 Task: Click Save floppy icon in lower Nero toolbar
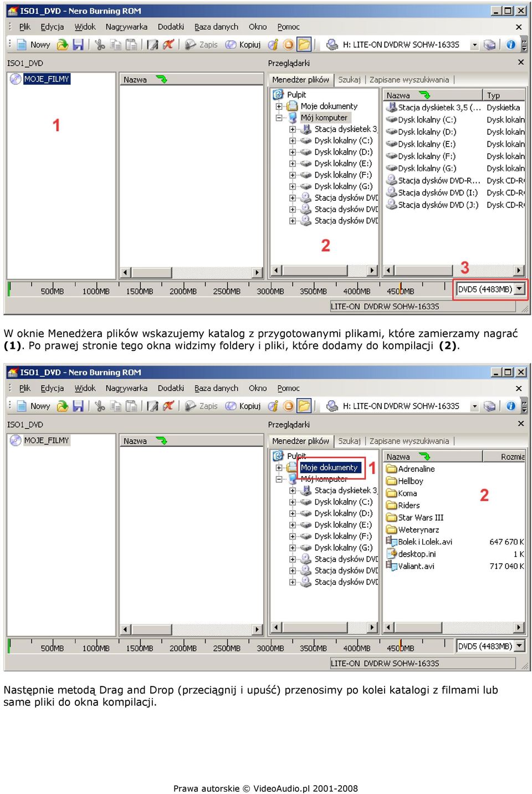coord(78,406)
